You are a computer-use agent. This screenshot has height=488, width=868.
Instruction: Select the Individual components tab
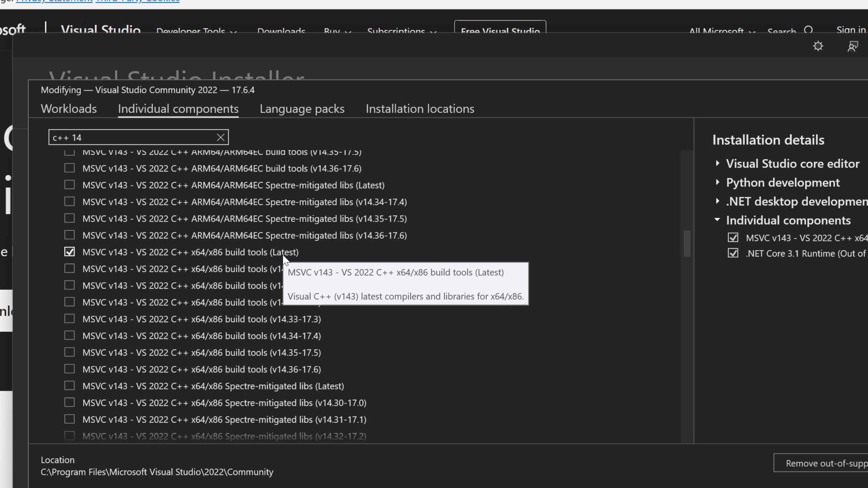pyautogui.click(x=178, y=109)
